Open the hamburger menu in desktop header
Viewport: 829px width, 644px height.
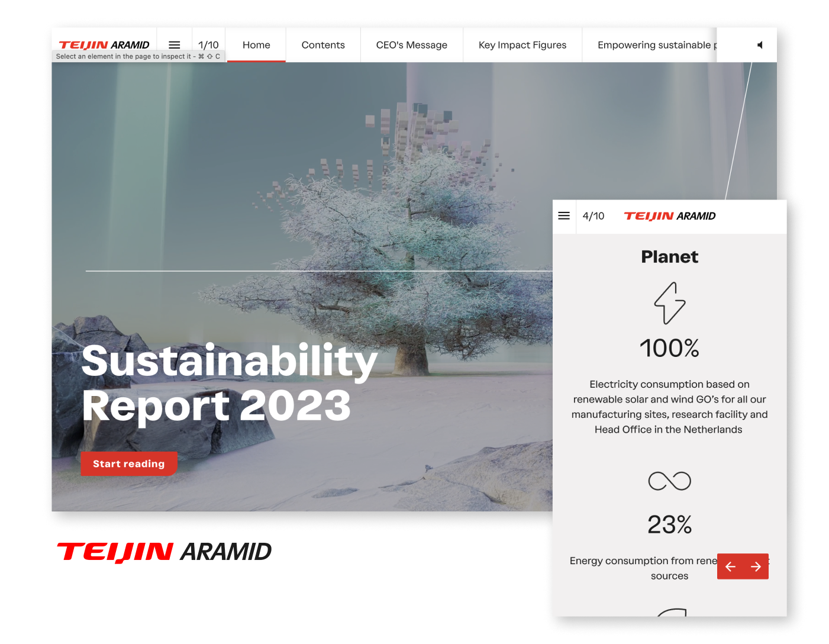click(x=175, y=45)
